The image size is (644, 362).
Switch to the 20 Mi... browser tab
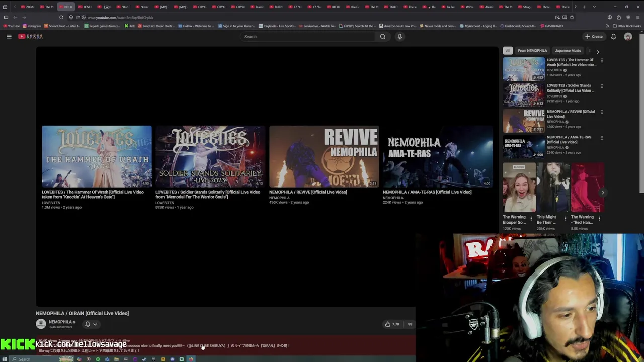tap(28, 7)
